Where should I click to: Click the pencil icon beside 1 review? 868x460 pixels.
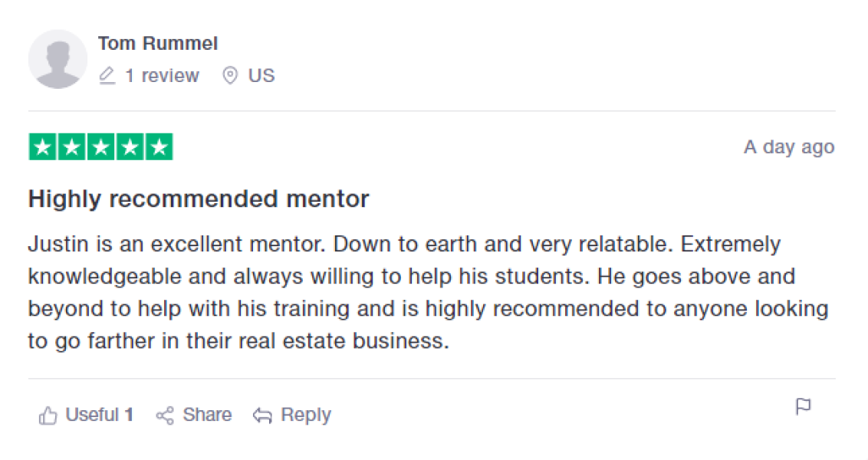[107, 76]
